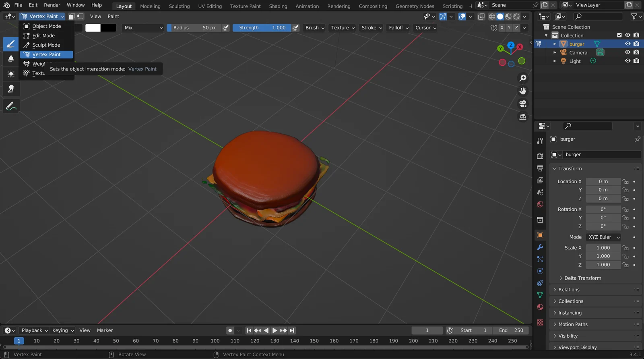
Task: Click the pan view hand icon
Action: pos(523,91)
